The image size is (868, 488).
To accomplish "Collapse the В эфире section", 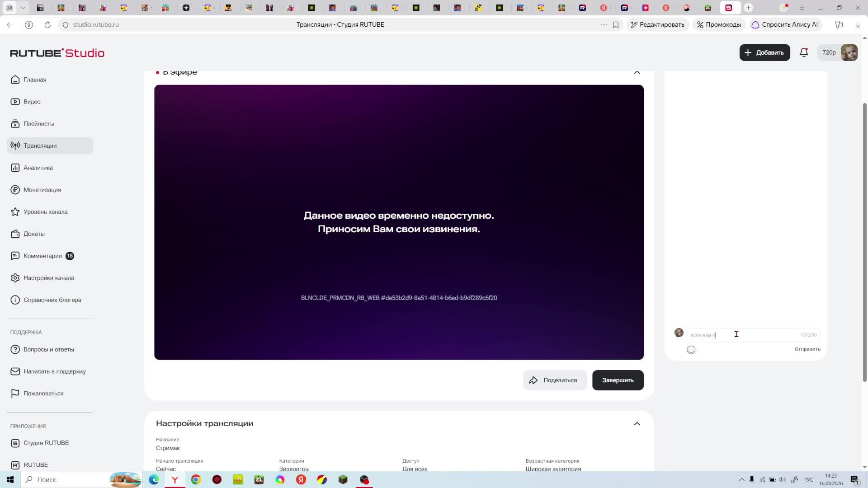I will click(x=637, y=72).
